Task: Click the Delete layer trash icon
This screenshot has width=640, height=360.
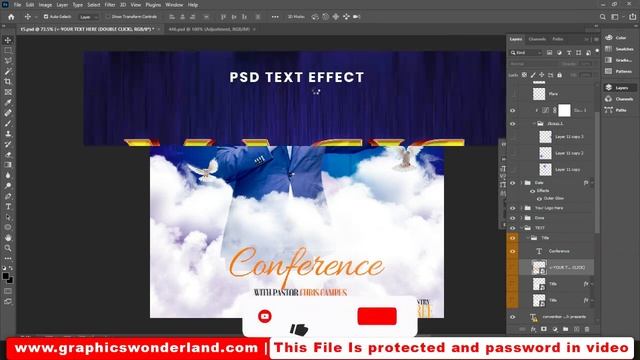Action: pos(587,329)
